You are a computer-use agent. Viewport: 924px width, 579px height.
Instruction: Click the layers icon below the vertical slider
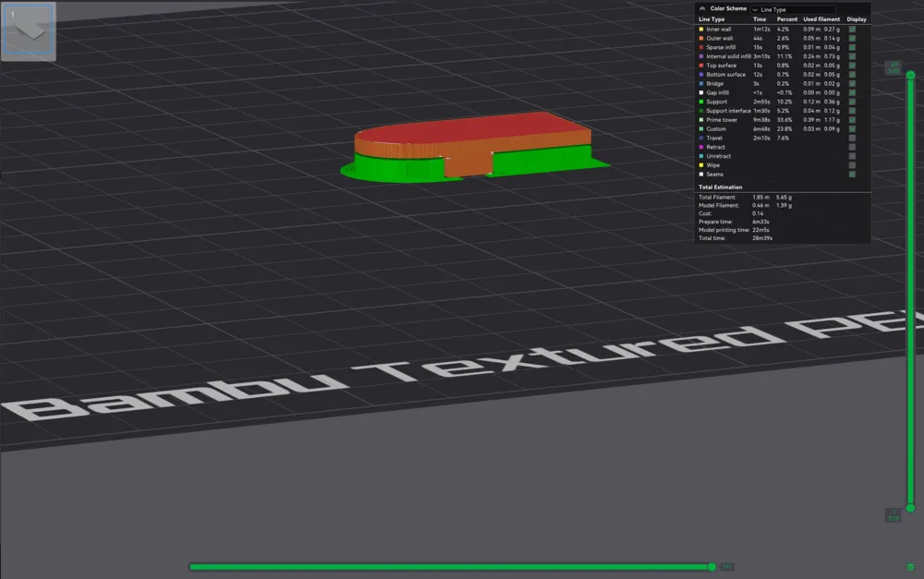910,567
